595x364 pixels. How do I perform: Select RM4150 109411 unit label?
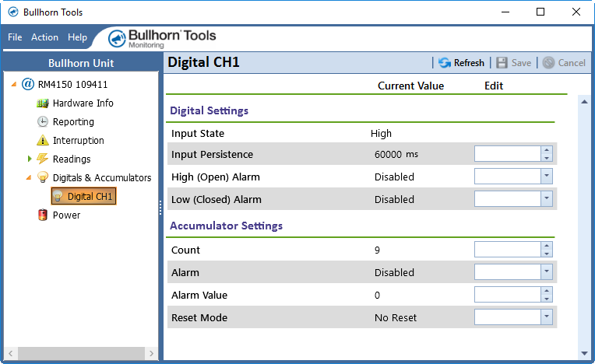[72, 84]
